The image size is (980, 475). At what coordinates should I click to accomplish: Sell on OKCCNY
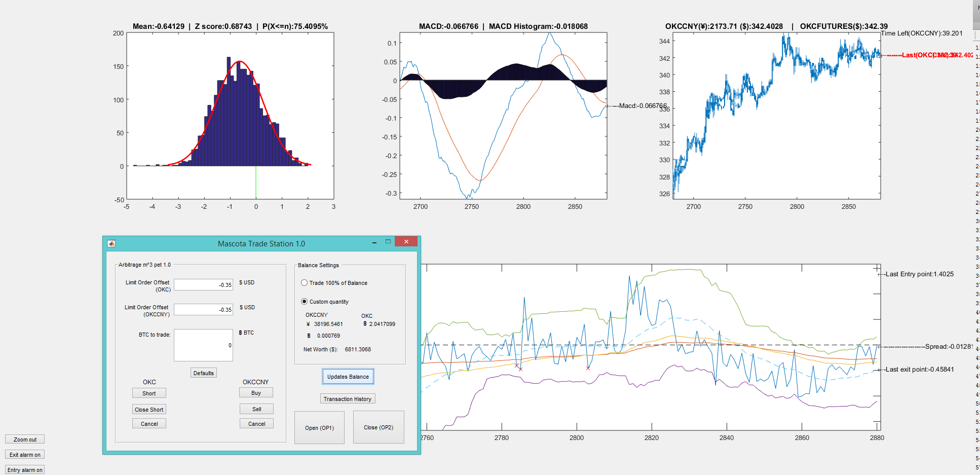tap(256, 409)
